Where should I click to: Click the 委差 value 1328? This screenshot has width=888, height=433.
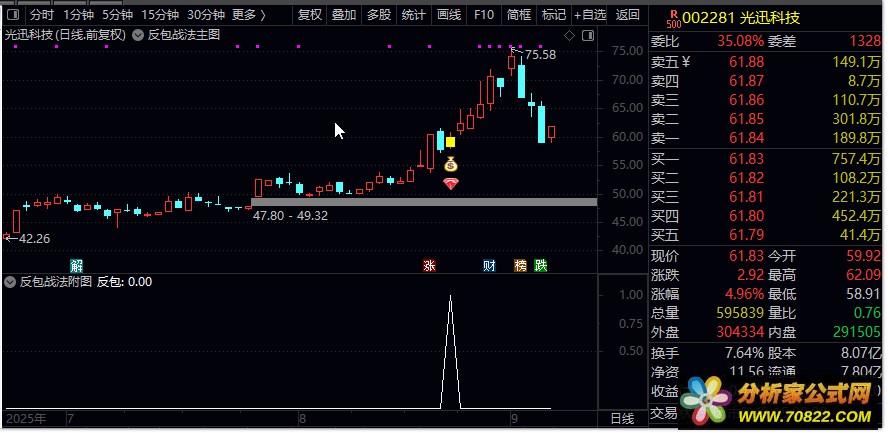click(x=865, y=41)
